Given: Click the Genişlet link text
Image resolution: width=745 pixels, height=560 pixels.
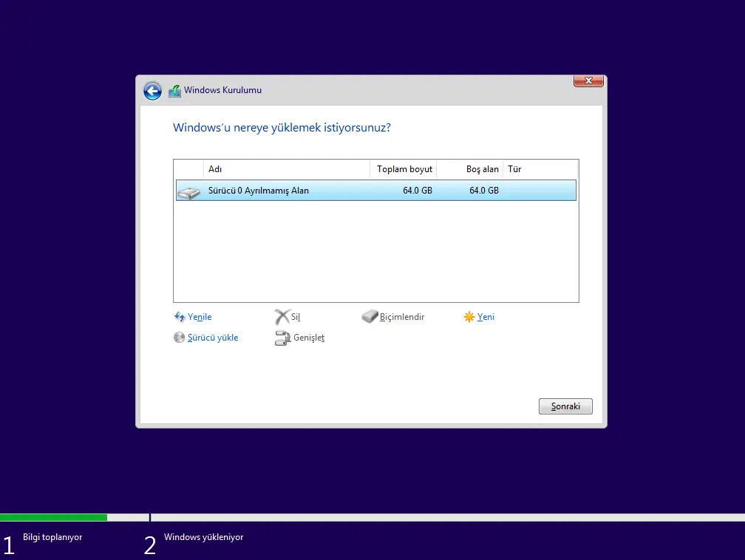Looking at the screenshot, I should 309,338.
